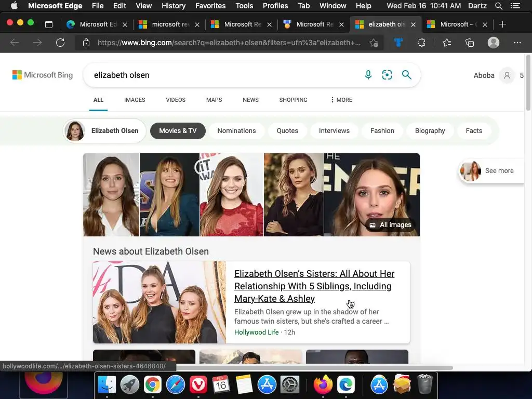Click the Elizabeth Olsen profile chip

click(104, 130)
